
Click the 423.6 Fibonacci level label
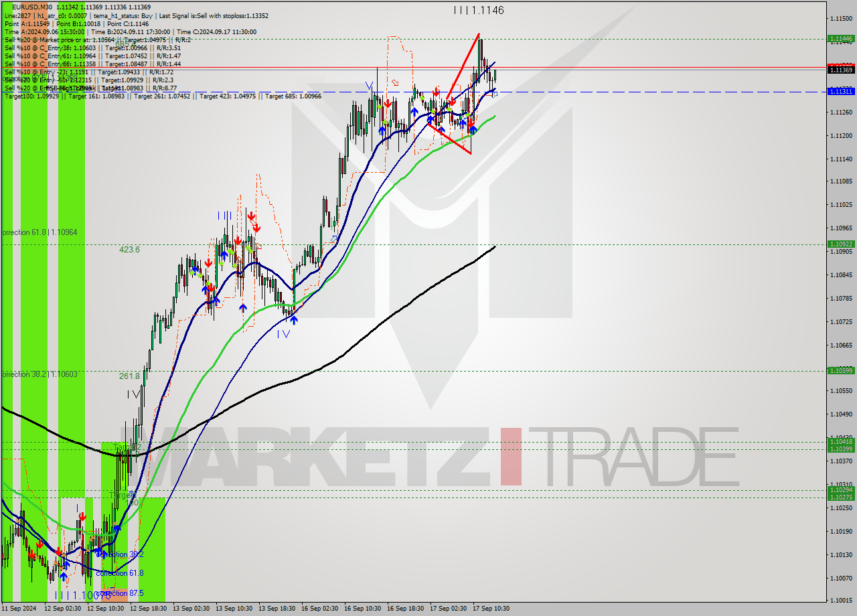pyautogui.click(x=129, y=250)
